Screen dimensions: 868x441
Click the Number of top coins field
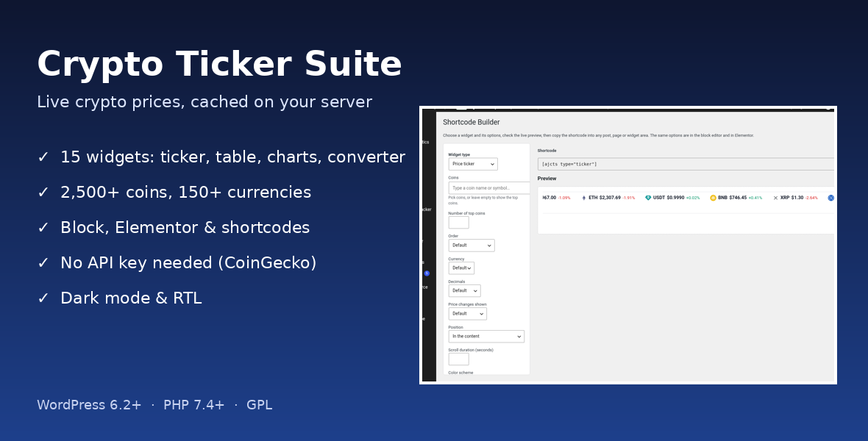click(x=458, y=223)
